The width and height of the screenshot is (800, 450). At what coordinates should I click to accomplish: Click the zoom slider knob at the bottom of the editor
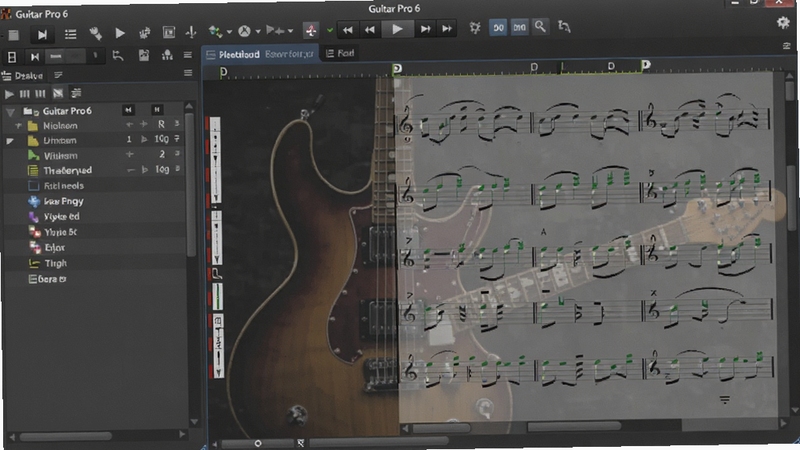pos(258,443)
